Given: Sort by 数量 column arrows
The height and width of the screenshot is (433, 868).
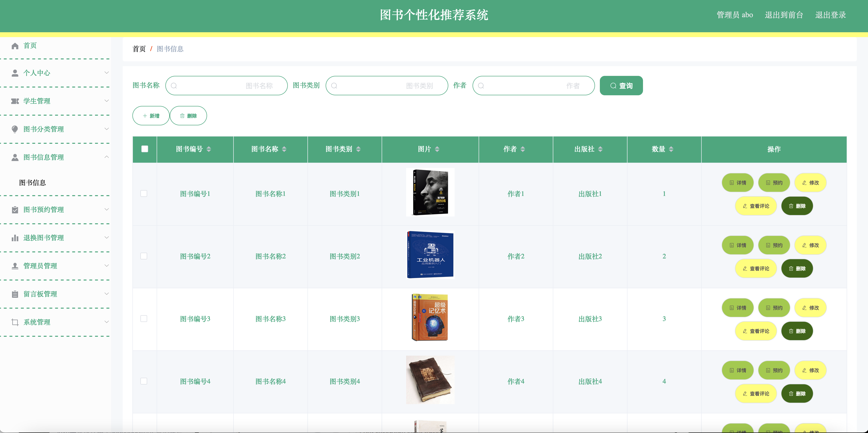Looking at the screenshot, I should (671, 149).
